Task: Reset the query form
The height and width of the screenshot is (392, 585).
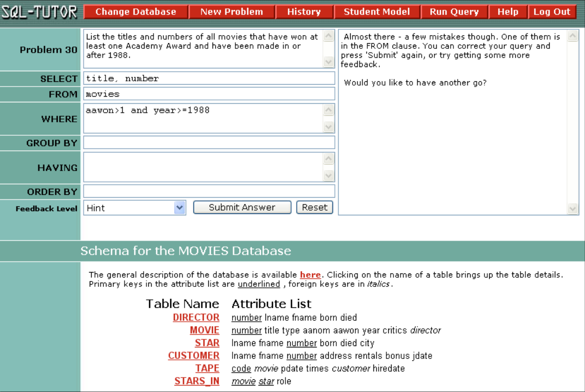Action: [315, 207]
